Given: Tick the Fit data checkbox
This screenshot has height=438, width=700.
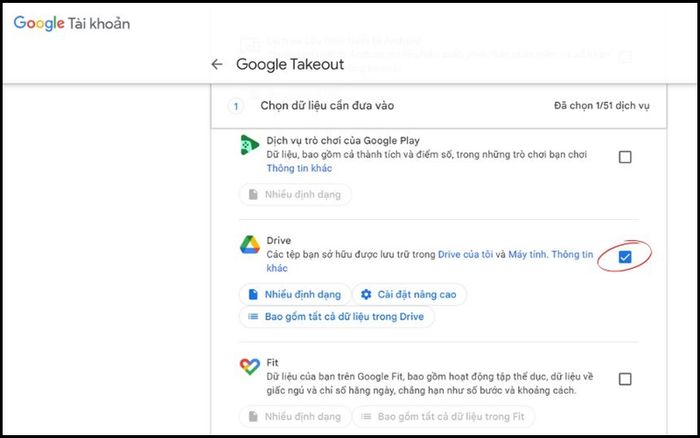Looking at the screenshot, I should tap(625, 379).
